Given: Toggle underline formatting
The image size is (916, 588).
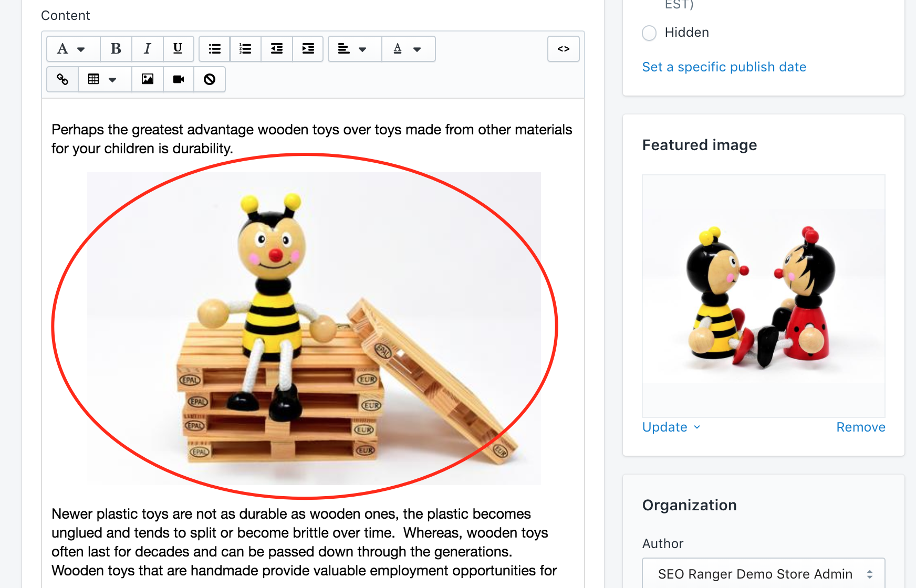Looking at the screenshot, I should [x=178, y=49].
